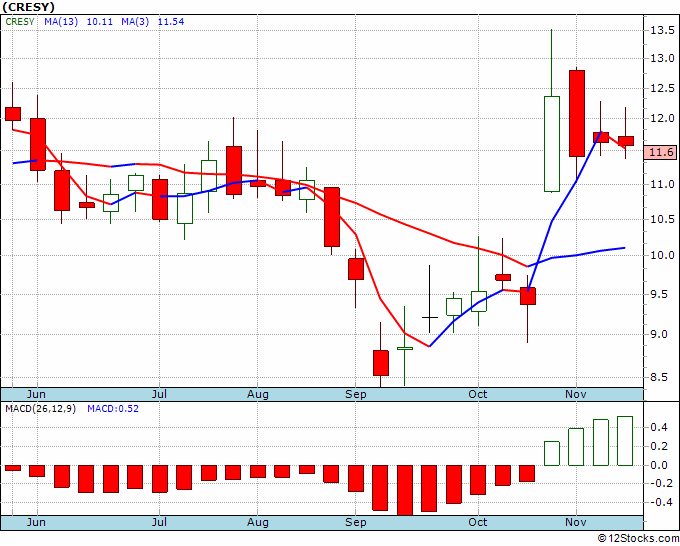This screenshot has width=680, height=546.
Task: Click Jun on the price chart axis
Action: (x=36, y=394)
